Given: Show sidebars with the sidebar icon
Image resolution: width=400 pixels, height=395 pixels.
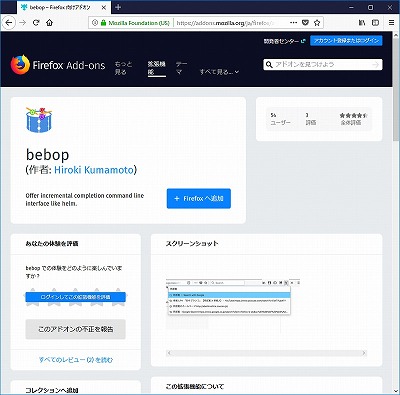Looking at the screenshot, I should (376, 23).
